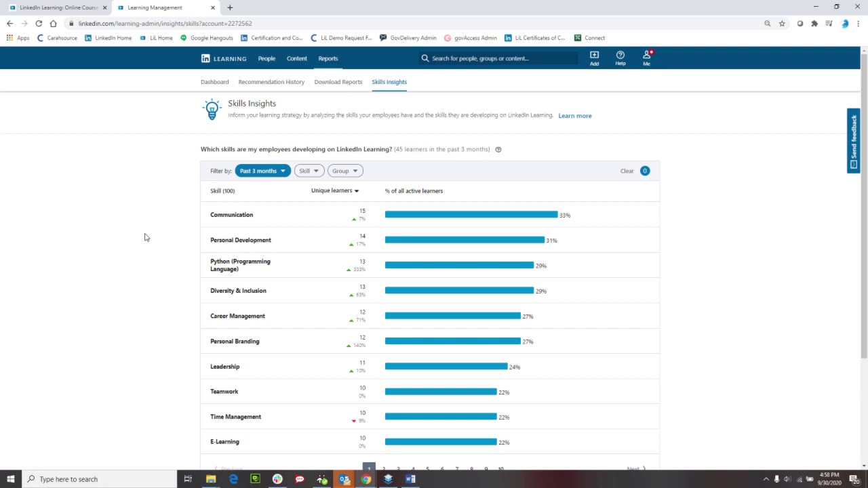Click the Communication 33% progress bar

pos(471,215)
